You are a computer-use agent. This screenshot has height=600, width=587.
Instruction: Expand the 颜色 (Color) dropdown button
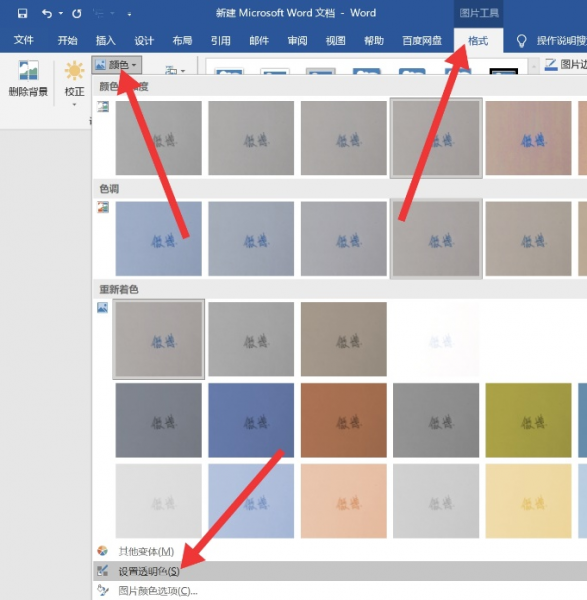point(117,65)
